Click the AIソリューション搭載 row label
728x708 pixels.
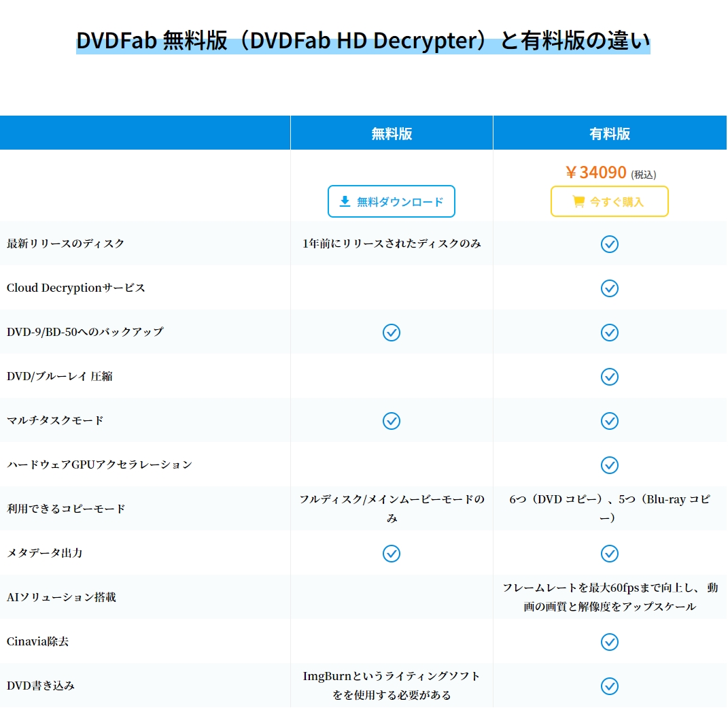61,597
